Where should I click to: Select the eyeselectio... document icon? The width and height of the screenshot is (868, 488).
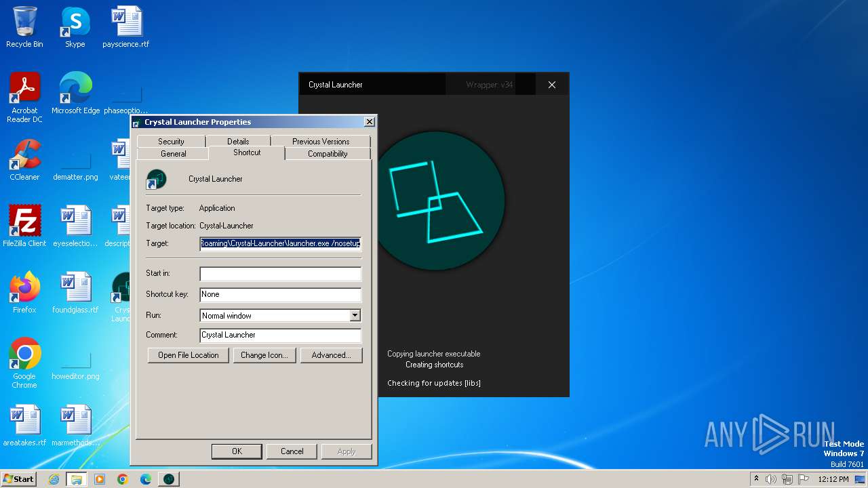[x=75, y=226]
